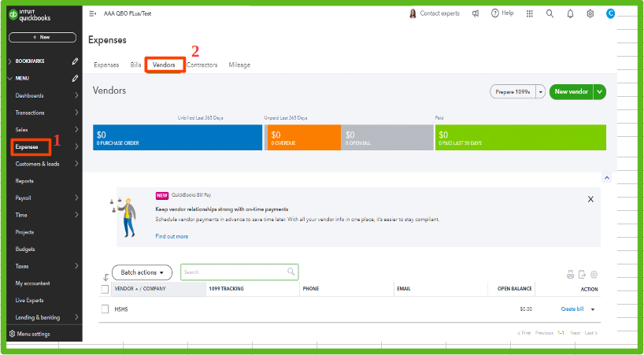The image size is (644, 355).
Task: Switch to the Expenses tab
Action: pyautogui.click(x=106, y=65)
